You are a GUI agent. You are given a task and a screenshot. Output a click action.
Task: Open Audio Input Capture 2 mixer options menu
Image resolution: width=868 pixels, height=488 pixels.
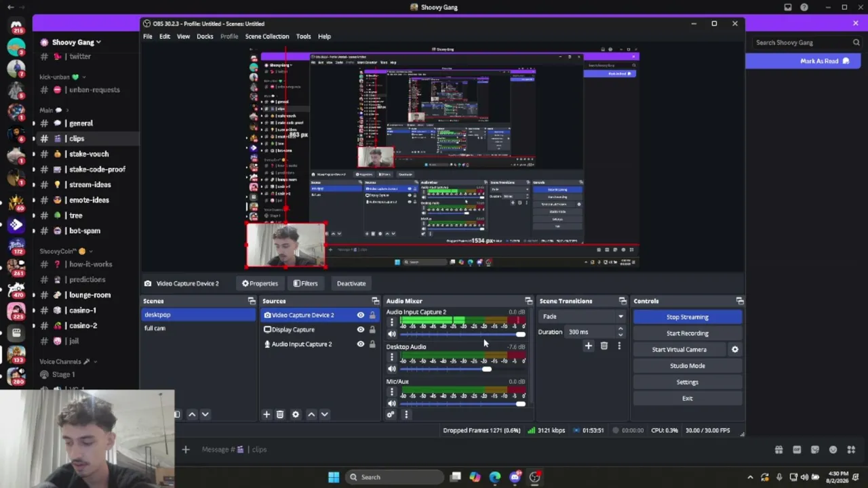tap(391, 323)
